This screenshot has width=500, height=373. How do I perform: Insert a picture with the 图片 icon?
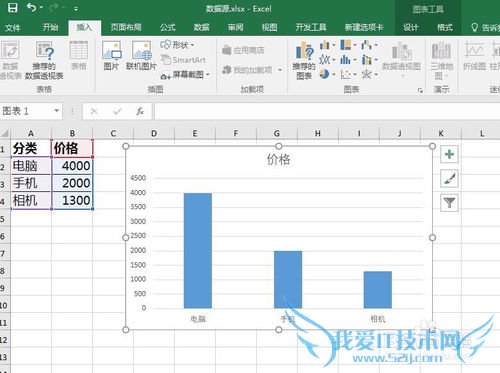click(x=111, y=55)
